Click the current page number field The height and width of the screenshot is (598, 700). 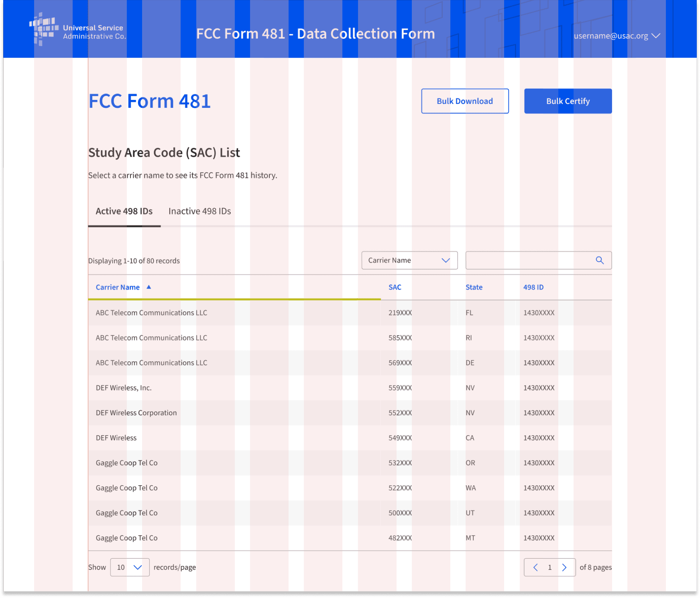pyautogui.click(x=550, y=567)
